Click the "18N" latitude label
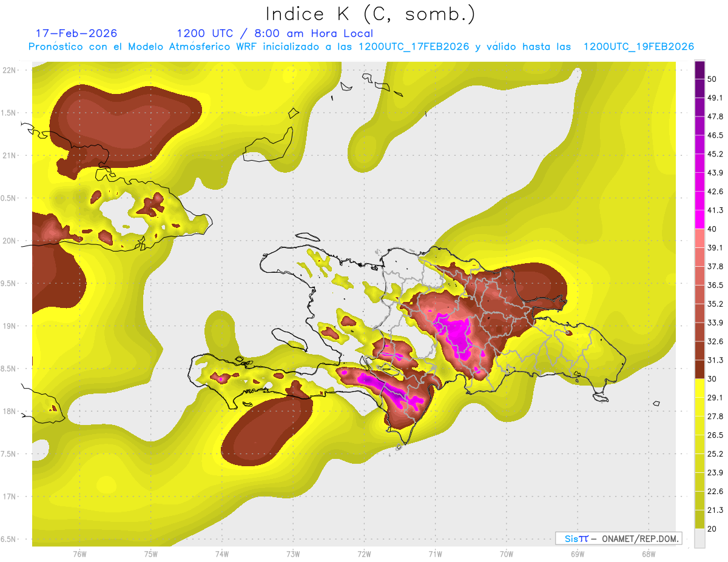 click(10, 411)
